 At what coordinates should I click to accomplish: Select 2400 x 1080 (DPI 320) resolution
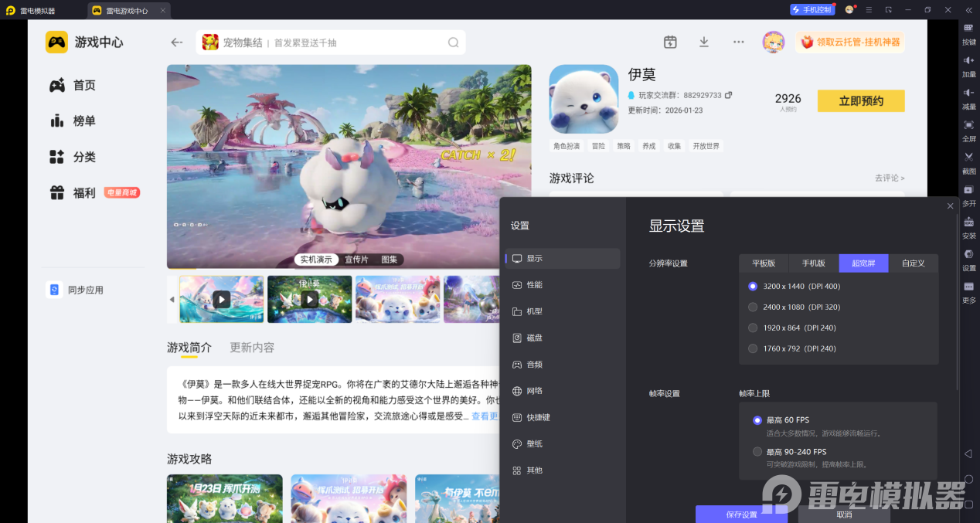point(795,307)
